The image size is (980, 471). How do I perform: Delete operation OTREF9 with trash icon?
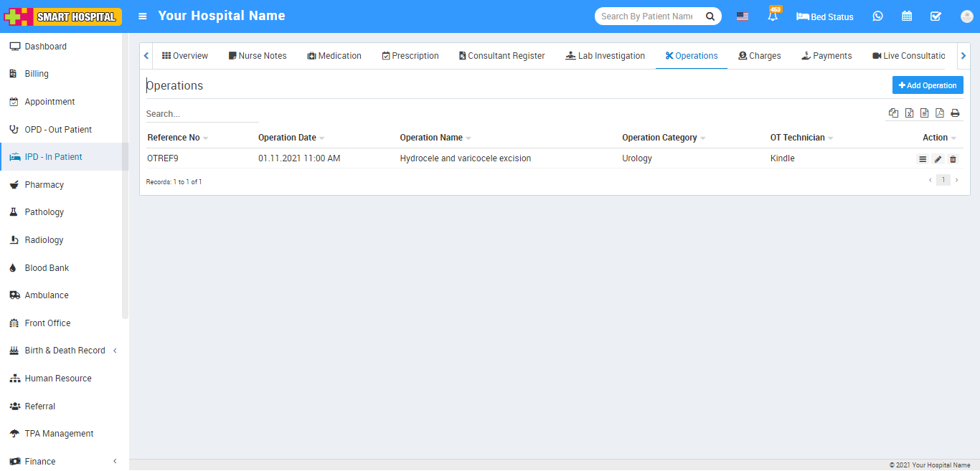[x=953, y=159]
